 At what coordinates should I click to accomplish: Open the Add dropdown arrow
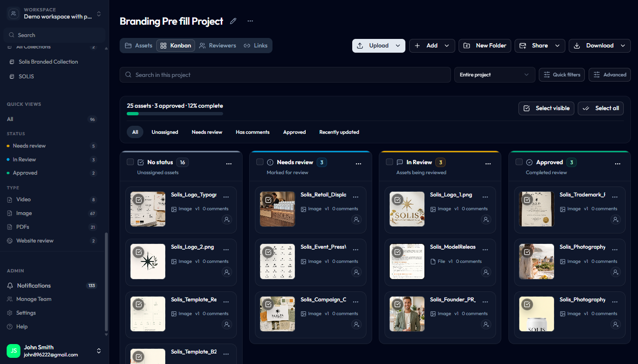pos(447,46)
